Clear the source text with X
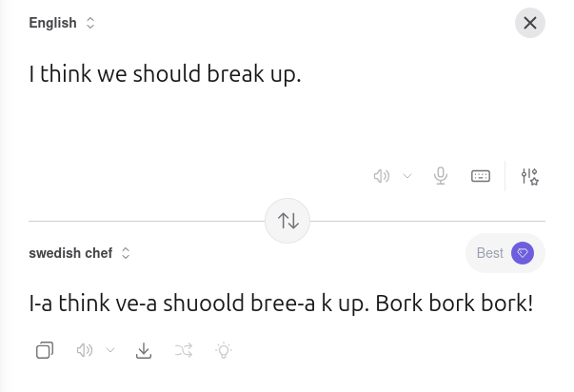Viewport: 574px width, 392px height. coord(530,23)
